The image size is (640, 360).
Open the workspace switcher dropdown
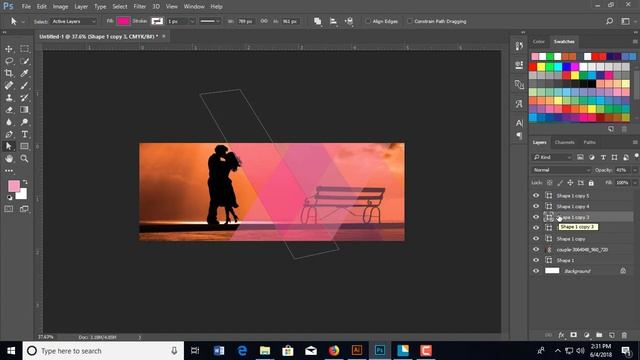[625, 21]
